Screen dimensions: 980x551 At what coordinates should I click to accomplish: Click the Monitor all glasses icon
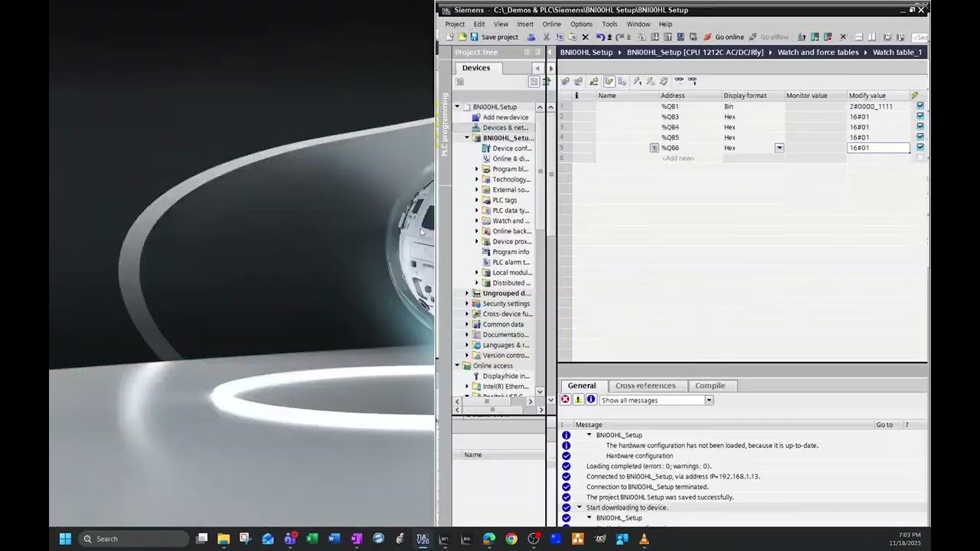(x=678, y=80)
